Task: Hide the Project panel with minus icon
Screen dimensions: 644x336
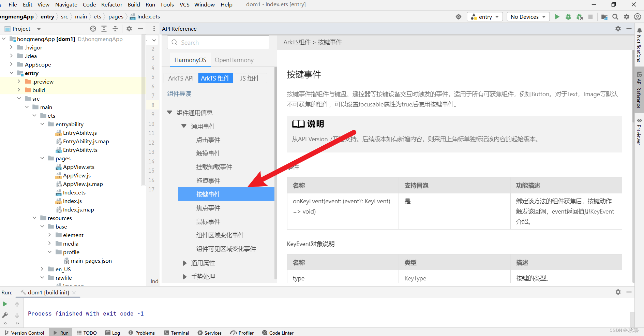Action: [140, 29]
